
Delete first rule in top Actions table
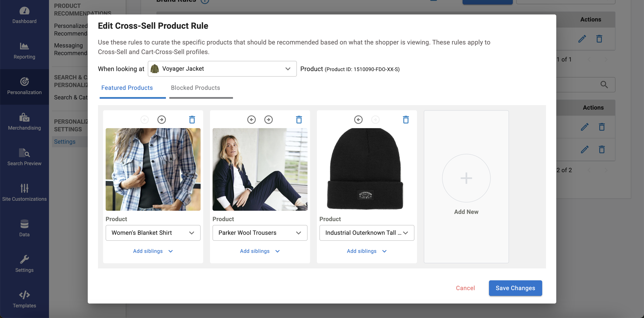coord(599,39)
